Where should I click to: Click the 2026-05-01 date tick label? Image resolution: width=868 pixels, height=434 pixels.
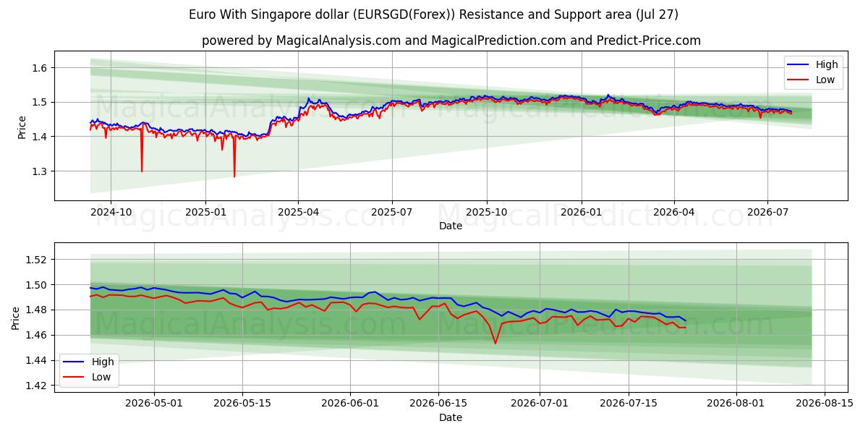tap(153, 404)
